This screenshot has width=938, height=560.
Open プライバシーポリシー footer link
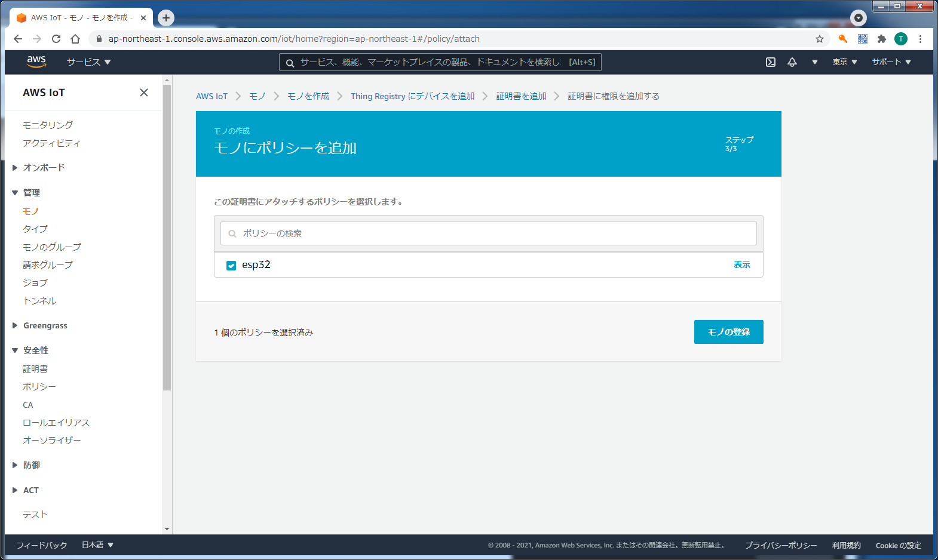(x=781, y=545)
